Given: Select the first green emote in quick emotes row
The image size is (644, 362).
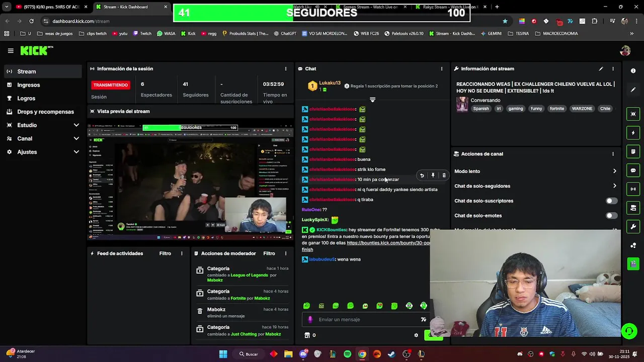Looking at the screenshot, I should 307,306.
